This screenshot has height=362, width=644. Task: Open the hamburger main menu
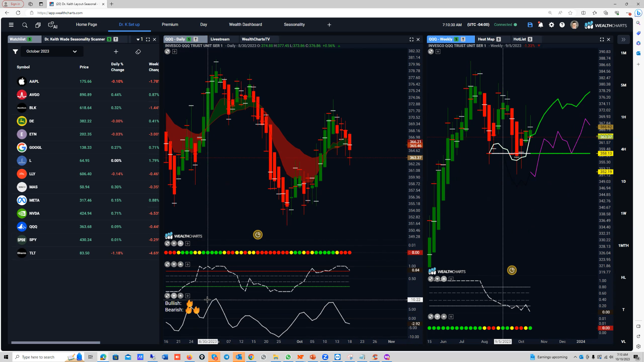click(x=11, y=25)
